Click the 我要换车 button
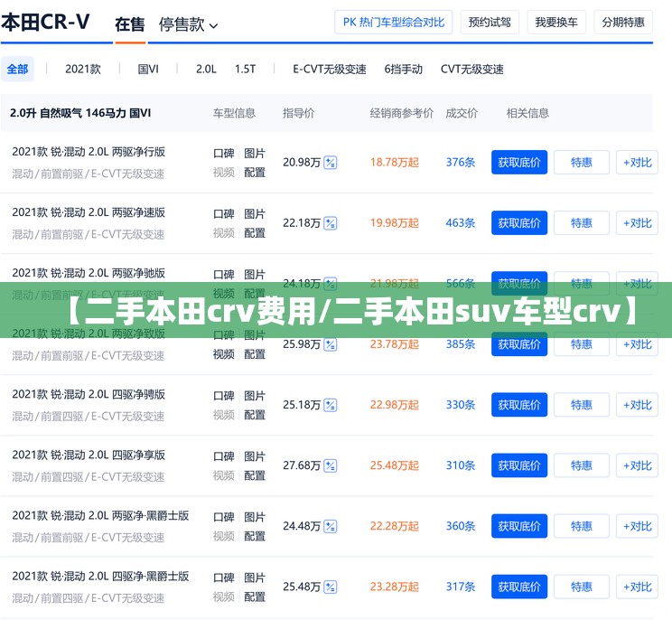 tap(556, 22)
